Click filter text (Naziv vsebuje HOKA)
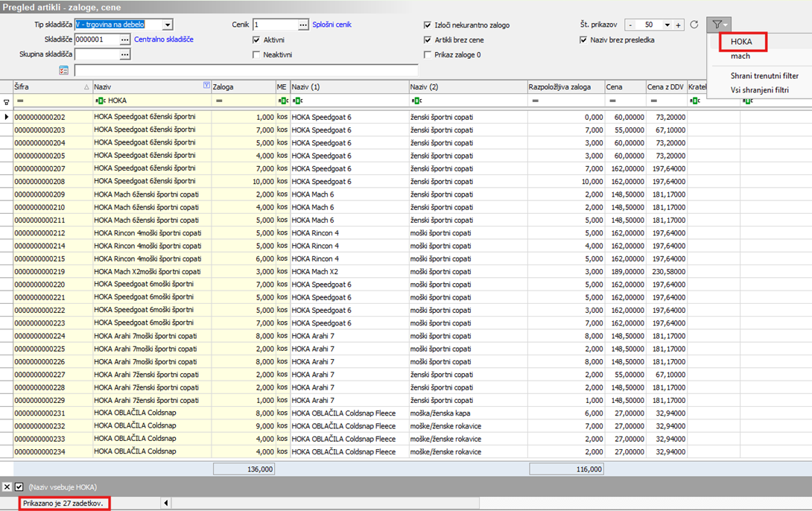 click(63, 487)
